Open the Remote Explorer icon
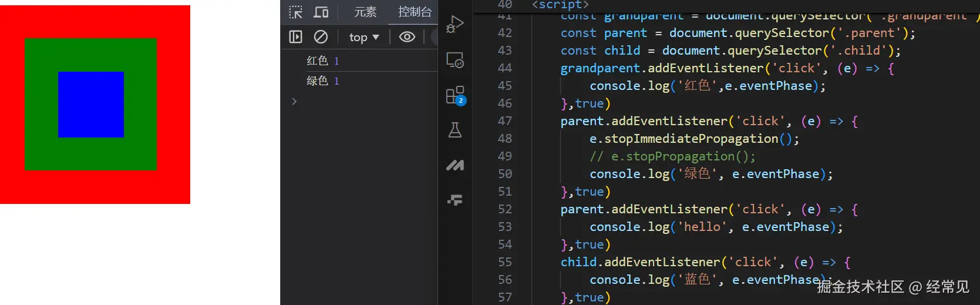This screenshot has height=305, width=980. [x=455, y=60]
